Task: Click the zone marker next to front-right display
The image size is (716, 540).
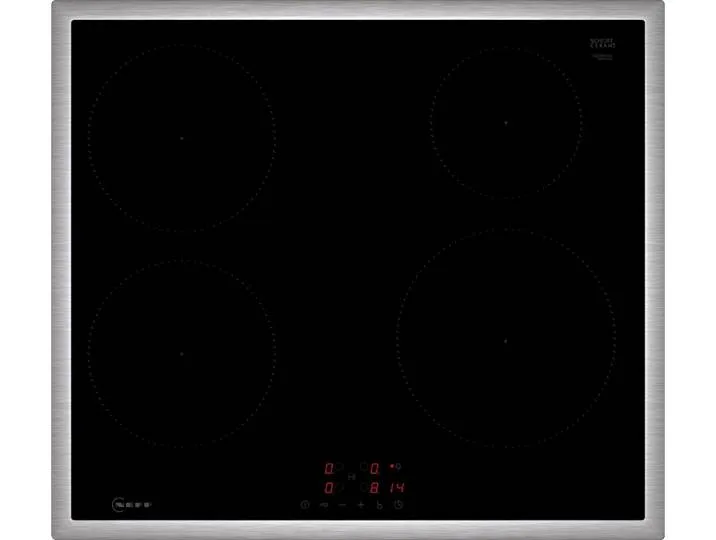Action: (363, 487)
